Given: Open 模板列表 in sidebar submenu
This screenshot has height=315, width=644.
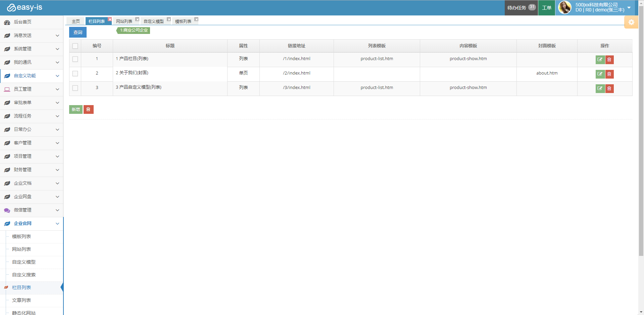Looking at the screenshot, I should [x=21, y=236].
